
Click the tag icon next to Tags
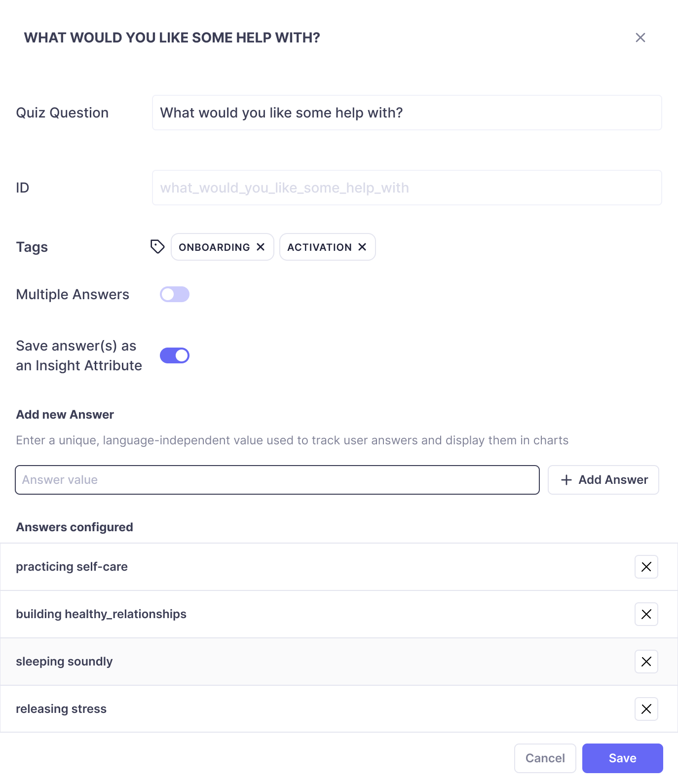157,246
